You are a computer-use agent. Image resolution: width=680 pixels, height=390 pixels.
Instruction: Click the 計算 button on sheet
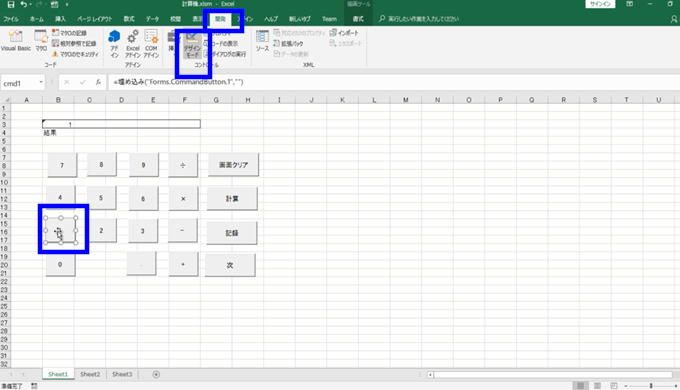(x=232, y=198)
